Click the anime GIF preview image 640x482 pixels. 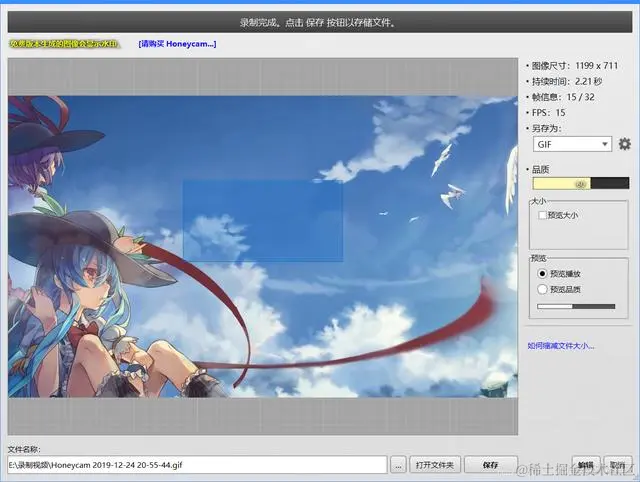pos(263,247)
